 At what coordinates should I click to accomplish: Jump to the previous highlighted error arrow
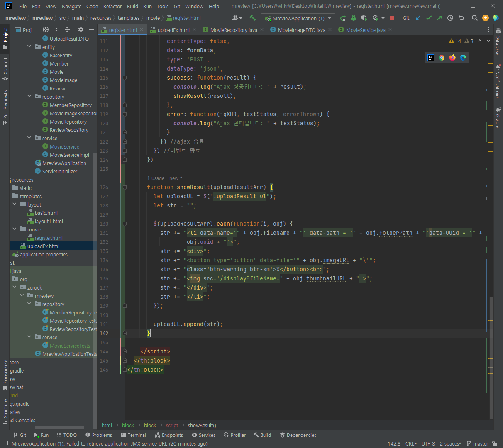[480, 41]
